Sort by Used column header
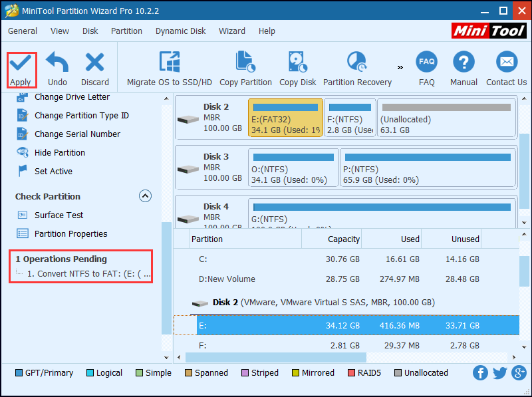This screenshot has height=397, width=532. [x=391, y=239]
